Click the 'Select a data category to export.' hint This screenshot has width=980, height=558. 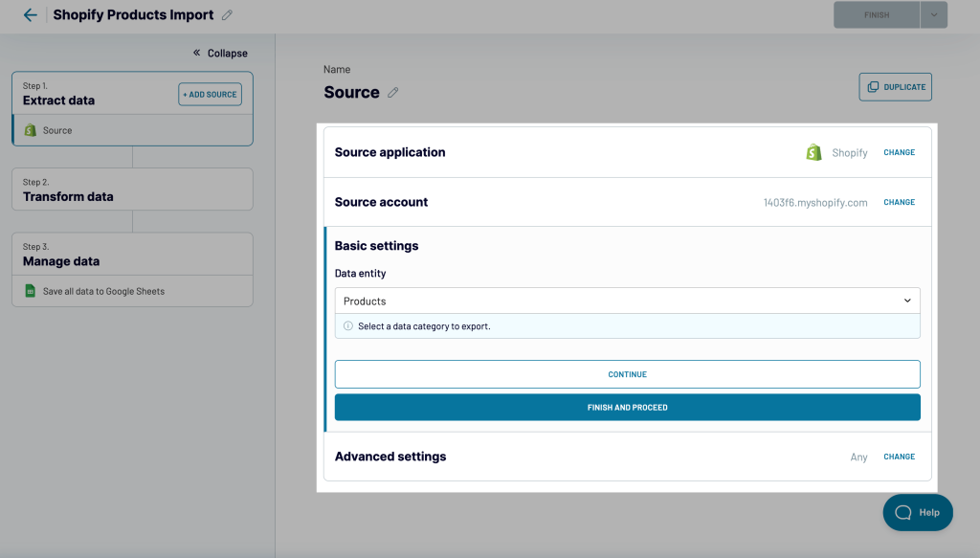[424, 326]
